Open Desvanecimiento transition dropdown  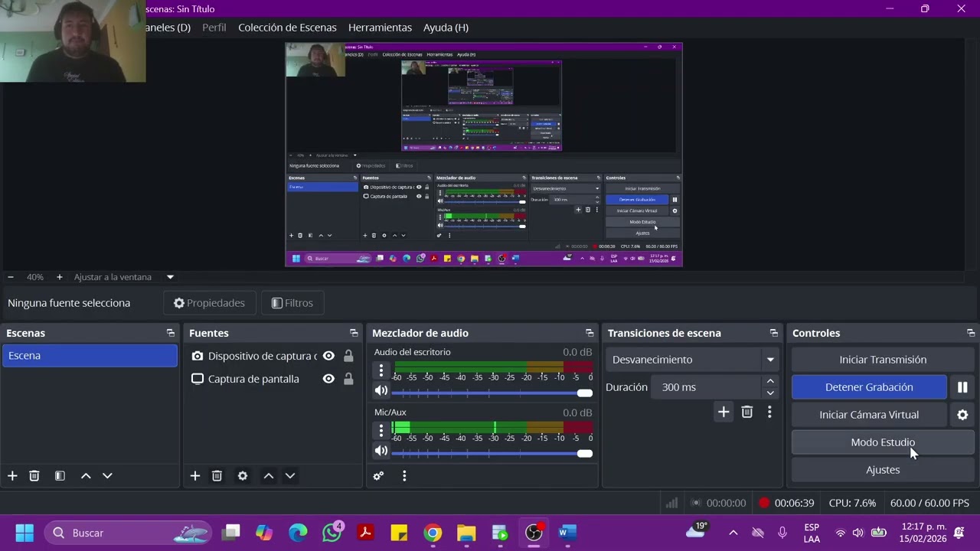point(694,360)
